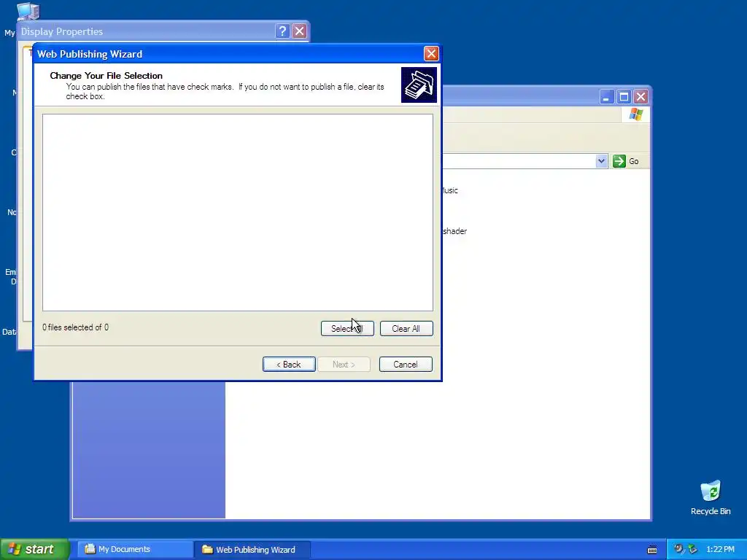Click Select All in the wizard
This screenshot has width=747, height=560.
347,329
